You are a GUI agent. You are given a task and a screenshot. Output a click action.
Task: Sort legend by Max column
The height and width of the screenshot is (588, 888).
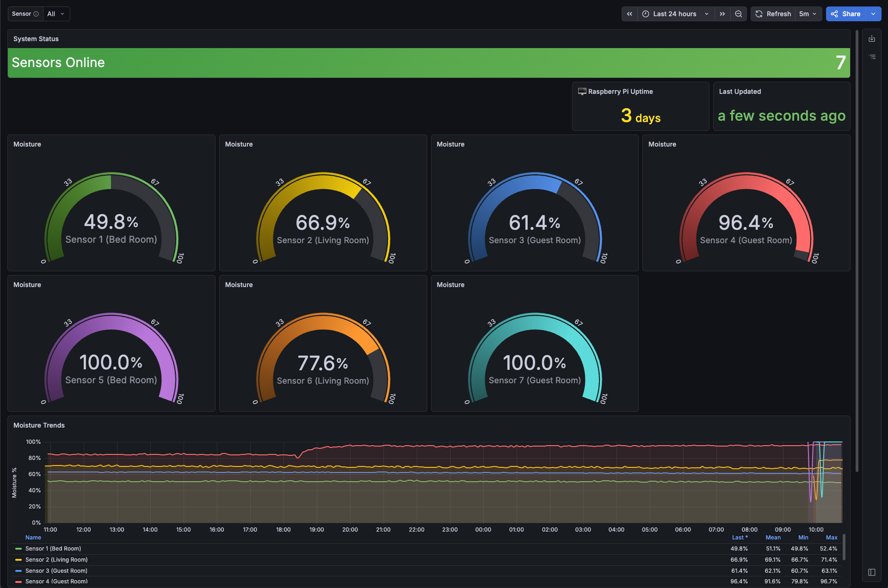(x=832, y=538)
